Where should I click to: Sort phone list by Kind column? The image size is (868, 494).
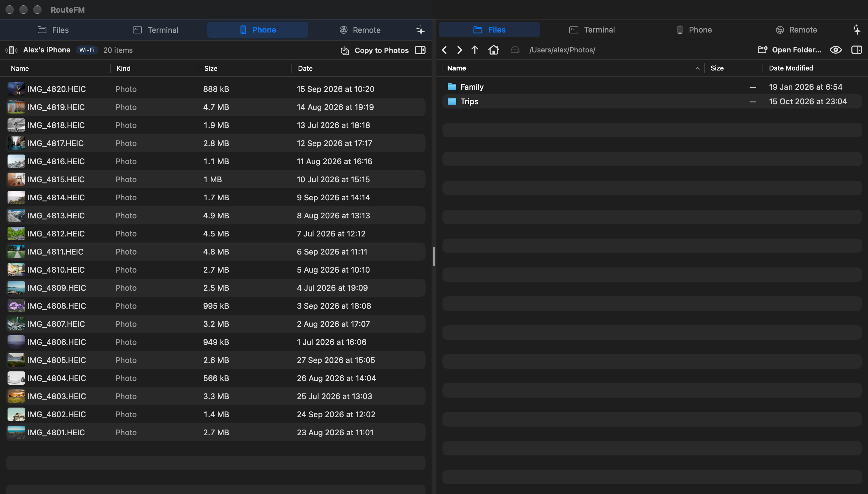154,69
